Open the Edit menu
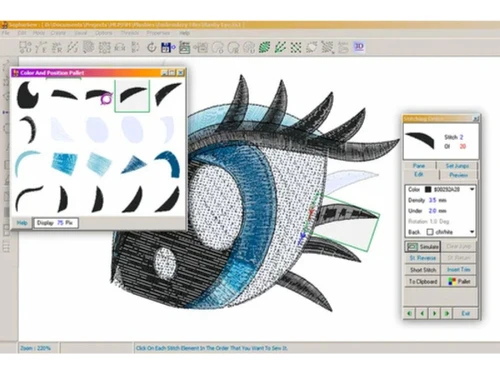 pos(22,33)
